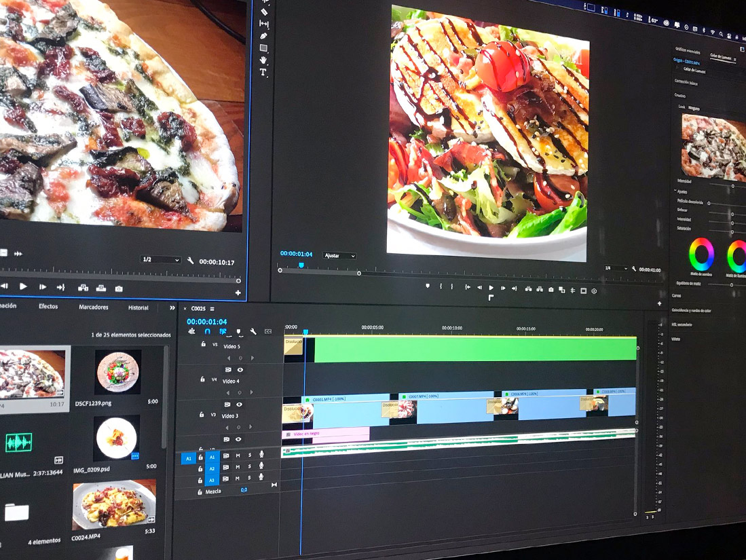Open the source monitor resolution dropdown 1/2

[x=161, y=260]
